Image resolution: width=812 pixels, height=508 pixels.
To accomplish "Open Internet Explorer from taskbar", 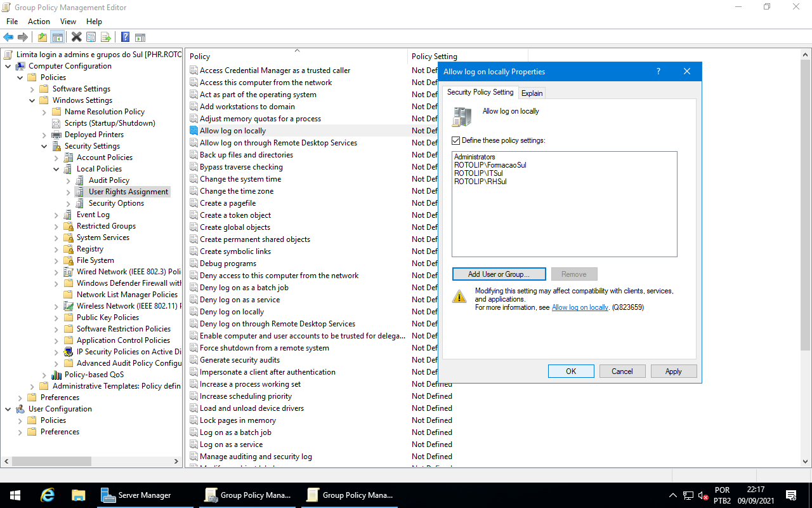I will coord(47,495).
